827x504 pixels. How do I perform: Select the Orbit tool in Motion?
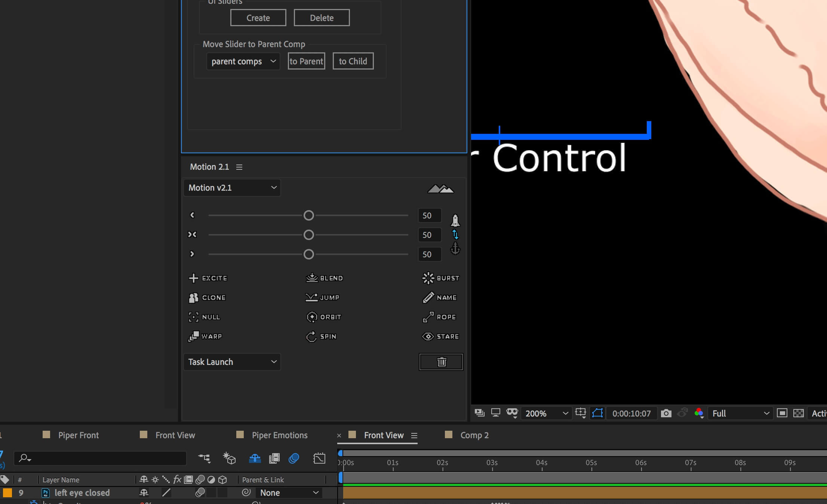tap(323, 317)
